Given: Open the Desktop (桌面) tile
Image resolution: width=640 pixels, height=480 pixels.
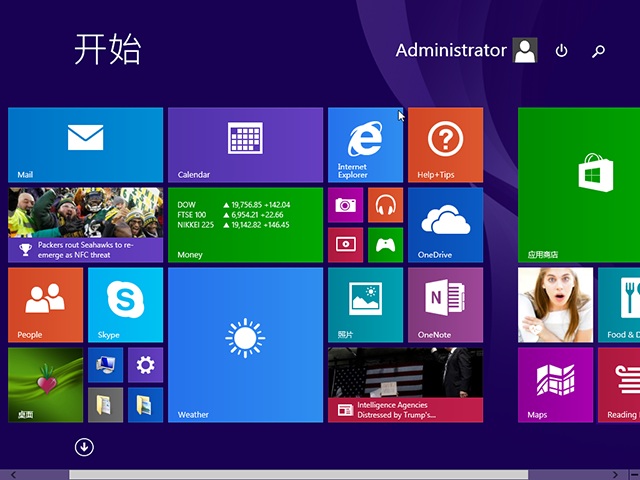Looking at the screenshot, I should pos(45,385).
